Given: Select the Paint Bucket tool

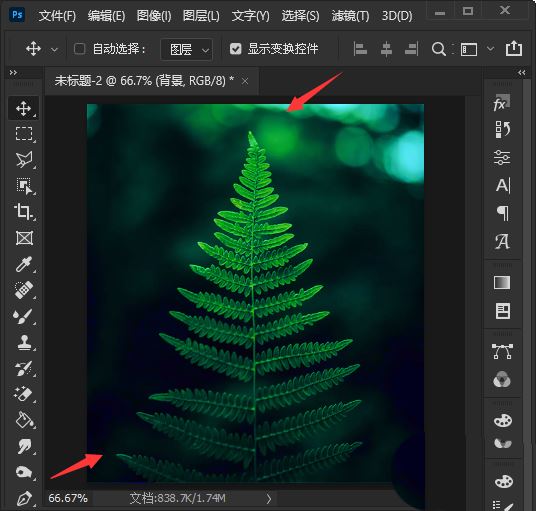Looking at the screenshot, I should 24,420.
